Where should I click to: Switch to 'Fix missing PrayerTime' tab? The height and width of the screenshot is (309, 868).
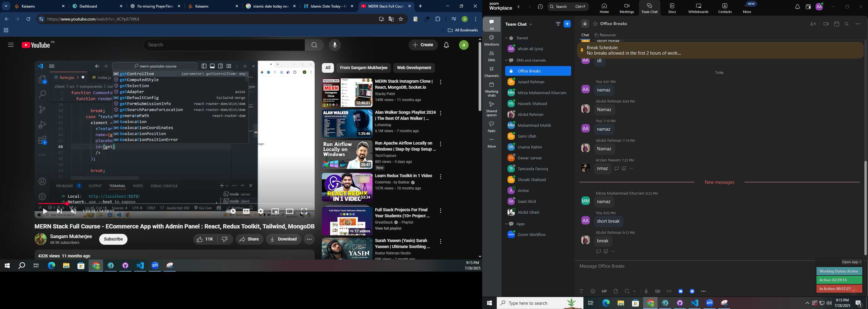pyautogui.click(x=155, y=6)
